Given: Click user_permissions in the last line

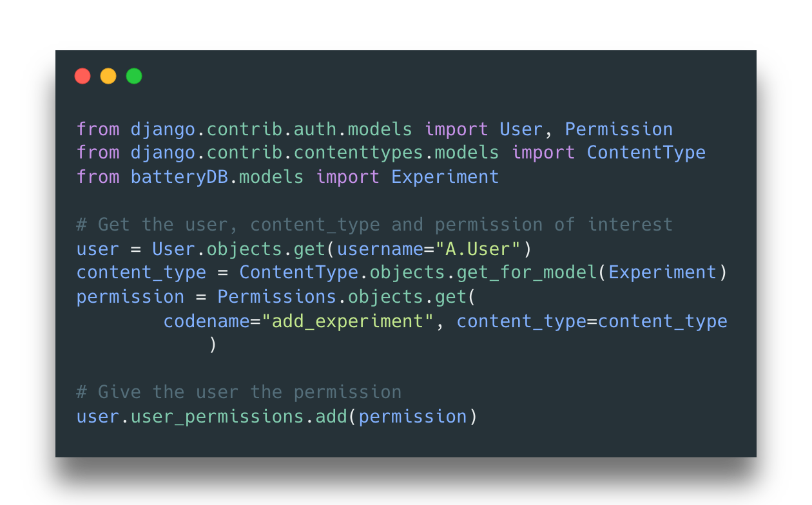Looking at the screenshot, I should [217, 416].
